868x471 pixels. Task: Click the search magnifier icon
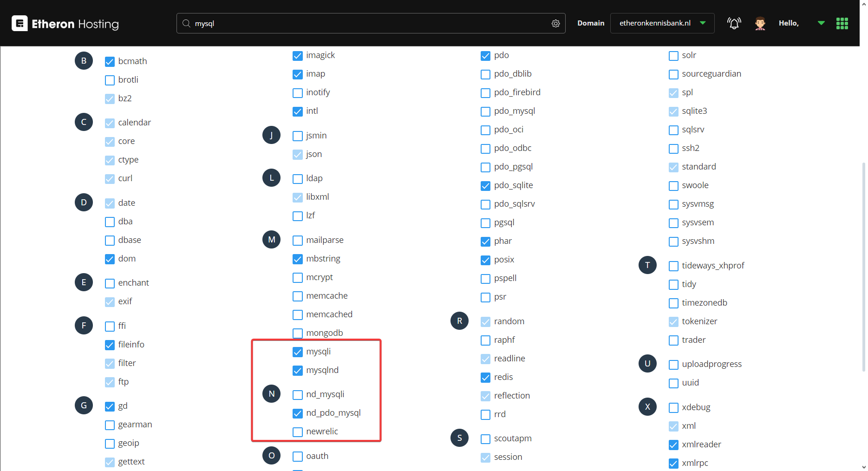(186, 23)
